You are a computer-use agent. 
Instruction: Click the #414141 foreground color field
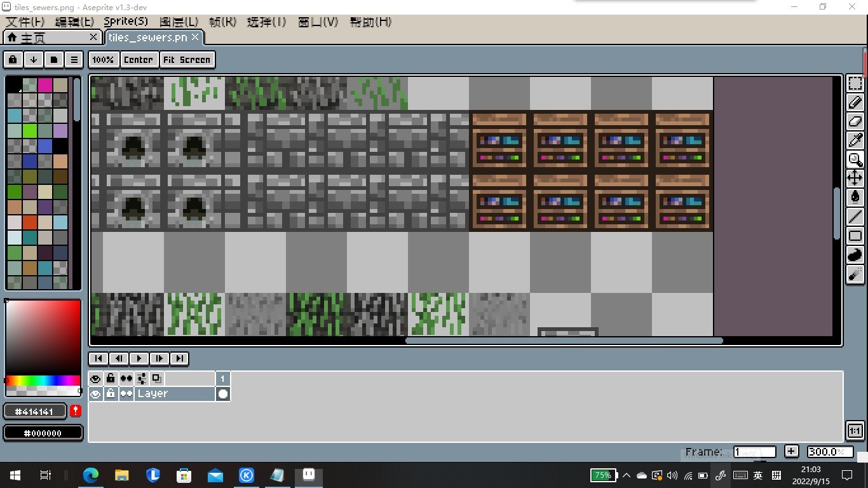pos(36,411)
